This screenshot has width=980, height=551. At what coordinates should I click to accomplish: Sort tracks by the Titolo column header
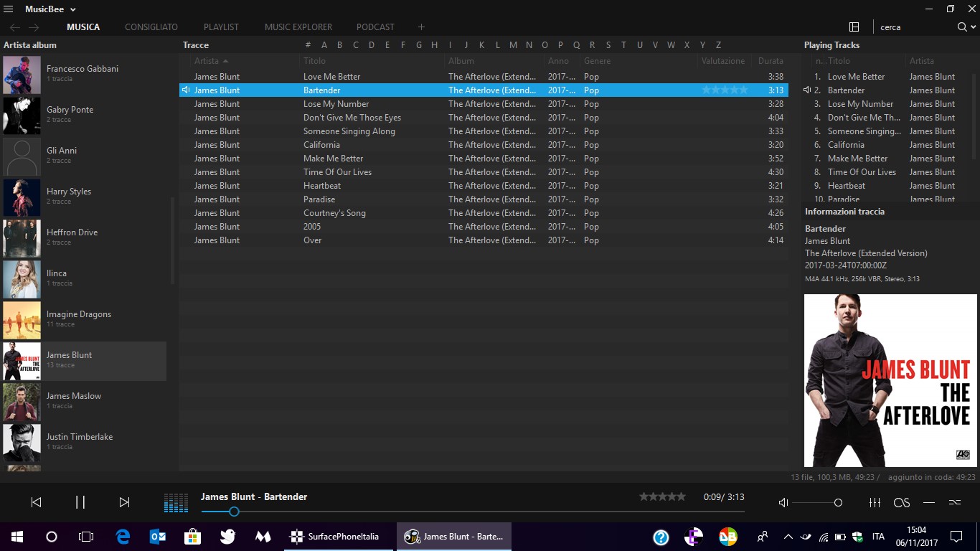314,61
